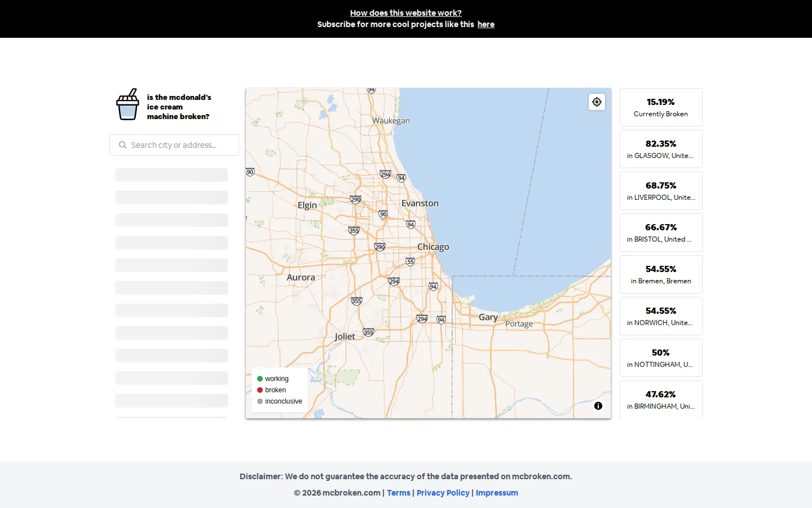Click the Elgin label on the map
812x508 pixels.
307,205
